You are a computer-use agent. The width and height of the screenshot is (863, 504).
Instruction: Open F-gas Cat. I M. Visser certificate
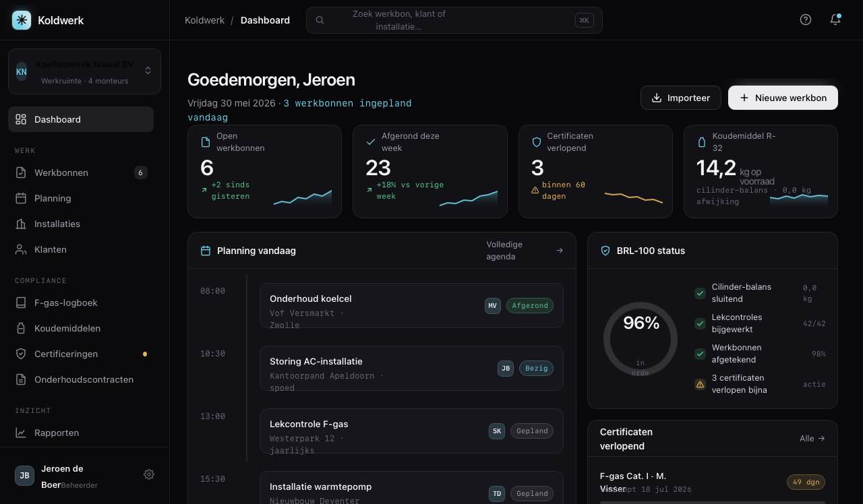tap(713, 482)
